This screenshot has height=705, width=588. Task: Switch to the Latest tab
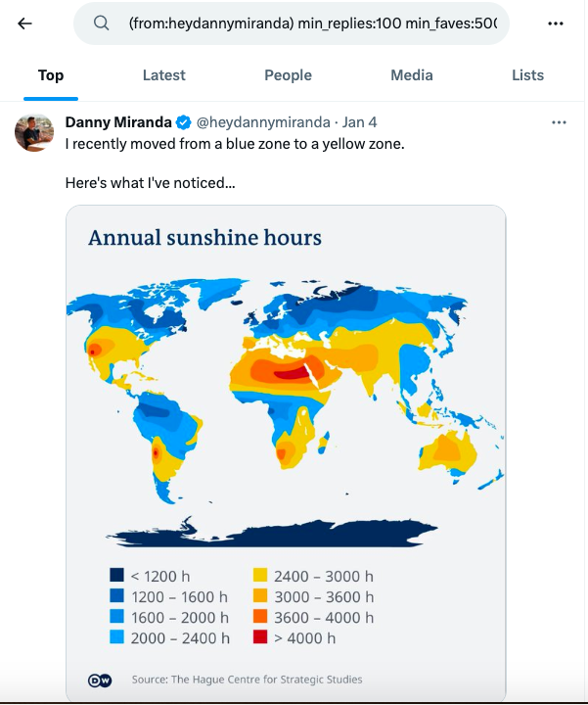[164, 75]
